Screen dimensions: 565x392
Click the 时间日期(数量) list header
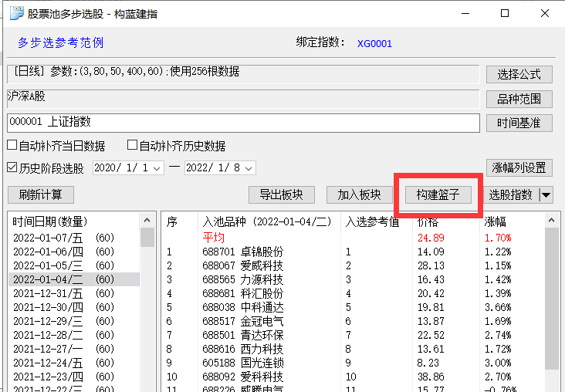(x=74, y=221)
